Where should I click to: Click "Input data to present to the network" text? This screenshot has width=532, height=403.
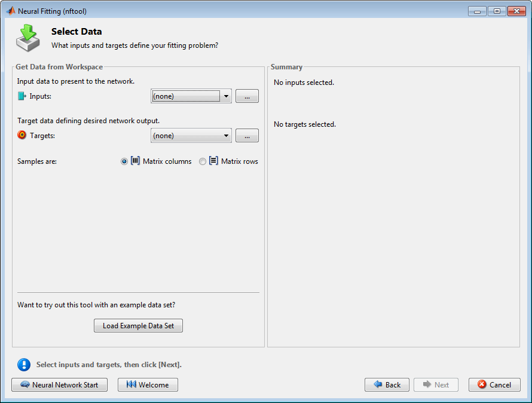76,81
